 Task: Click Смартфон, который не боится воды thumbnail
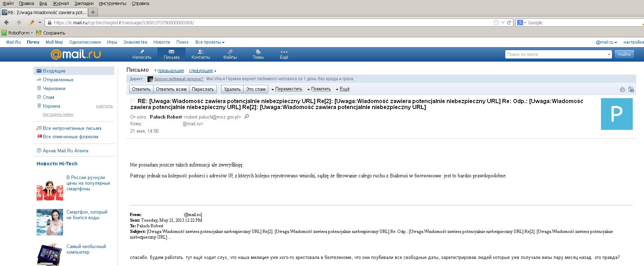coord(50,222)
